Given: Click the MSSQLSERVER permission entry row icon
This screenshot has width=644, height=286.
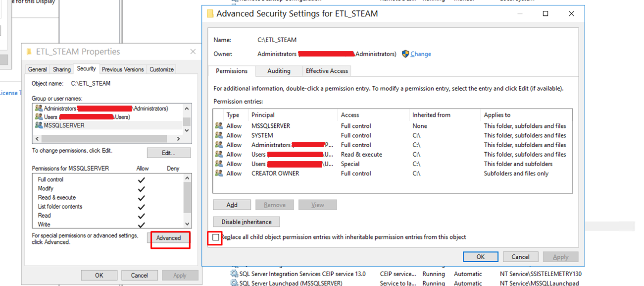Looking at the screenshot, I should pyautogui.click(x=219, y=126).
